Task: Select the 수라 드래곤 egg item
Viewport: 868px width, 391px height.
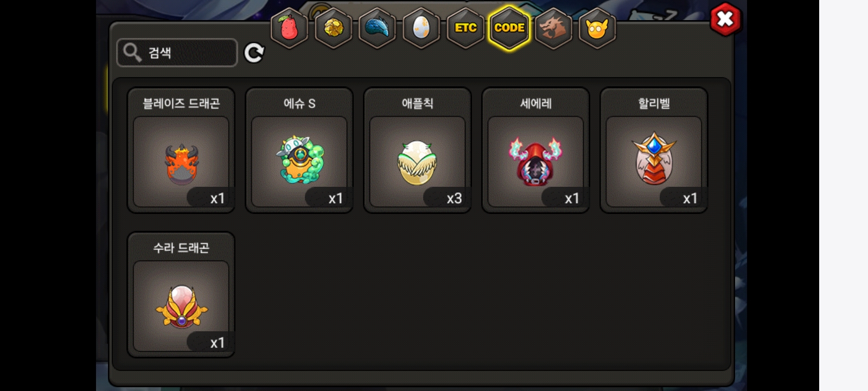Action: click(181, 295)
